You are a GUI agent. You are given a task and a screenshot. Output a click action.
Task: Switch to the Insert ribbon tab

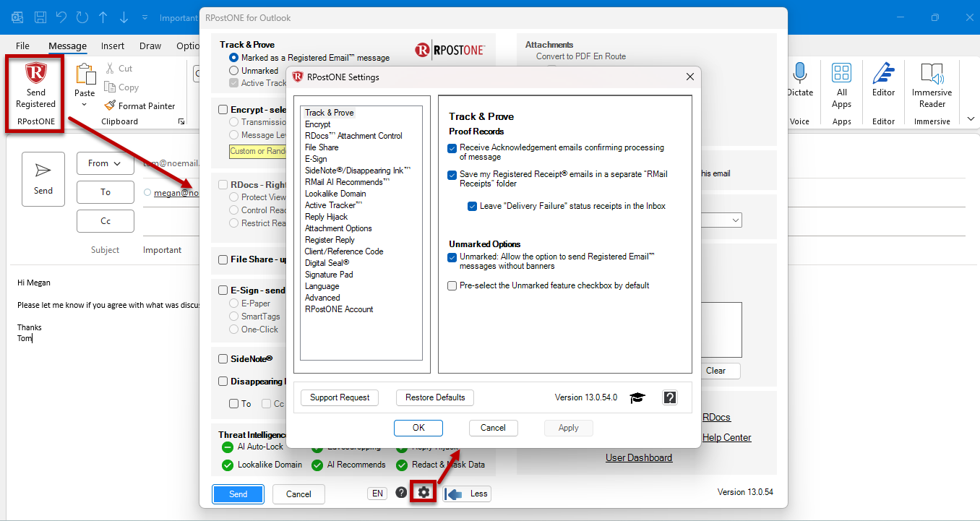[x=113, y=46]
